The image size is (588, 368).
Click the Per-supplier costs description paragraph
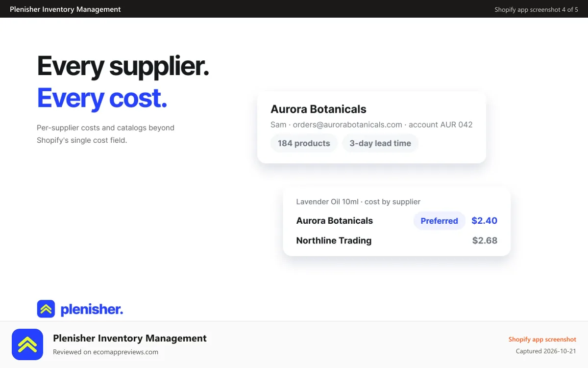[x=105, y=134]
